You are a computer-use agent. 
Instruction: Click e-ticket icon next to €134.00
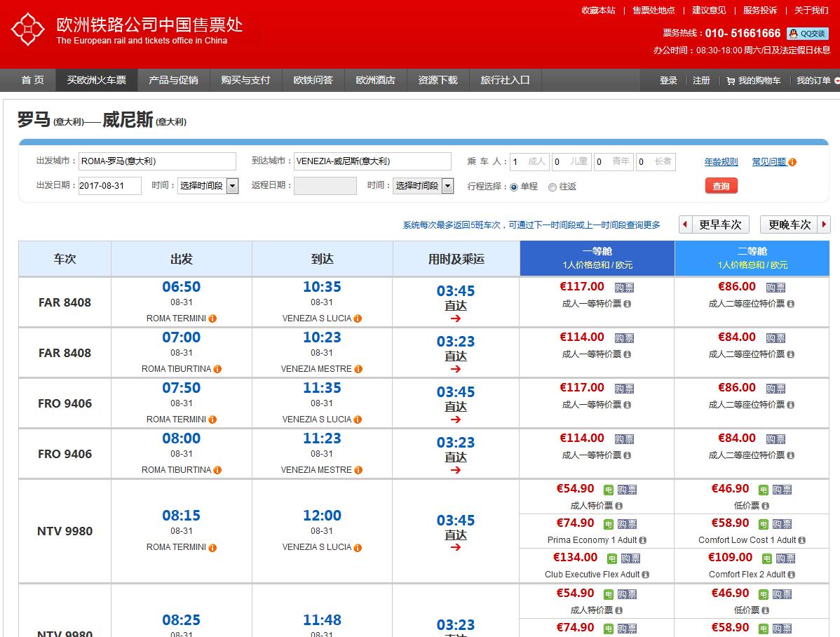[611, 558]
